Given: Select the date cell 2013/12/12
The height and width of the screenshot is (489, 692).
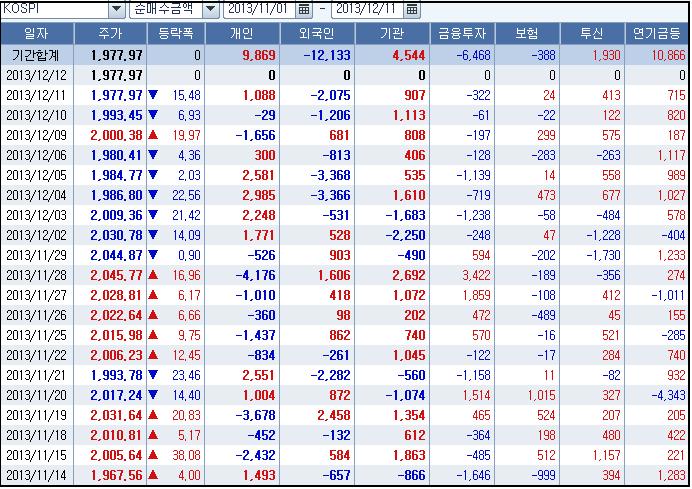Looking at the screenshot, I should click(37, 75).
